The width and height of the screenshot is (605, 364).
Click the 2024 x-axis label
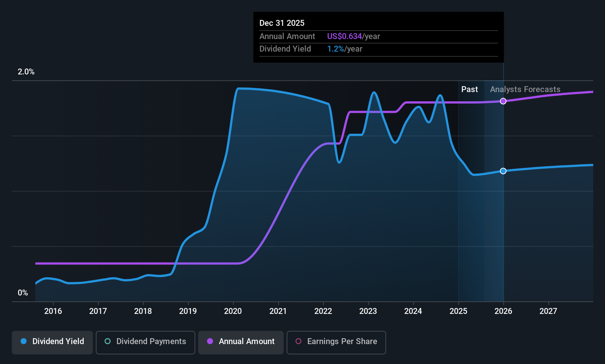click(x=413, y=311)
